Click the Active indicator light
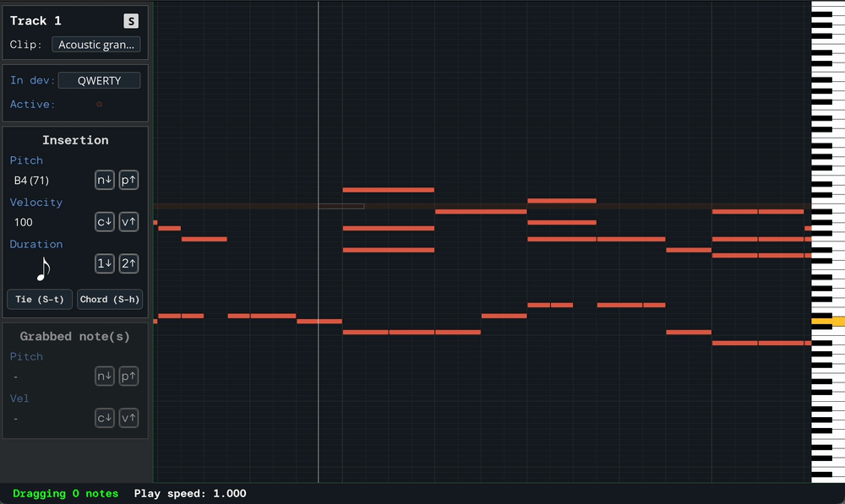 tap(99, 105)
